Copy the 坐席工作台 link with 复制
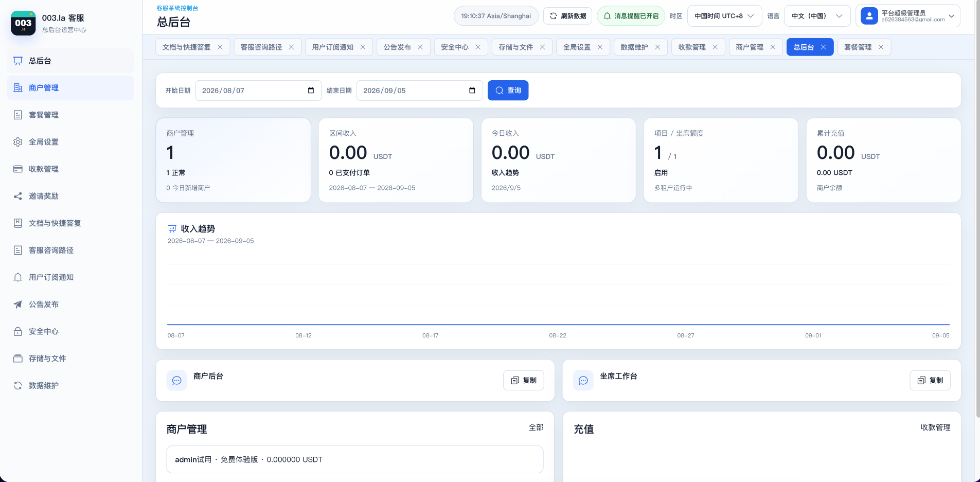 [930, 381]
